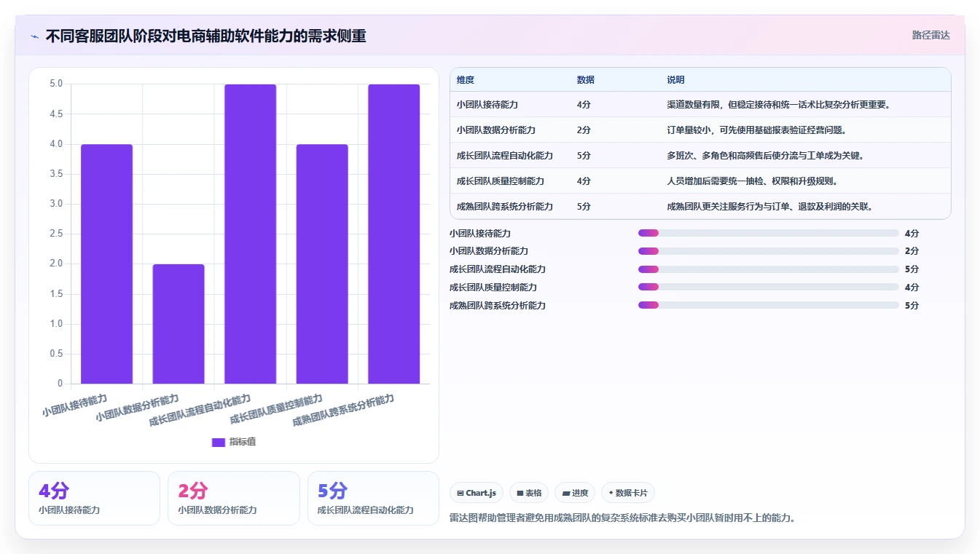Click the description 渠道数量有限，但稳定接待和统一话术比复杂分析更重要。
This screenshot has width=980, height=554.
coord(778,105)
